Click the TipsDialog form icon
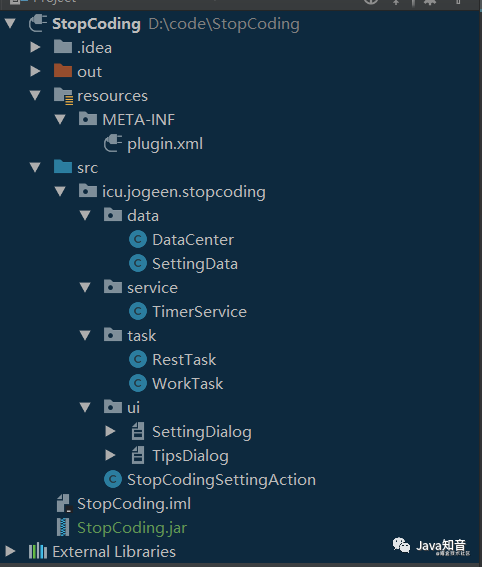The width and height of the screenshot is (482, 567). [138, 455]
